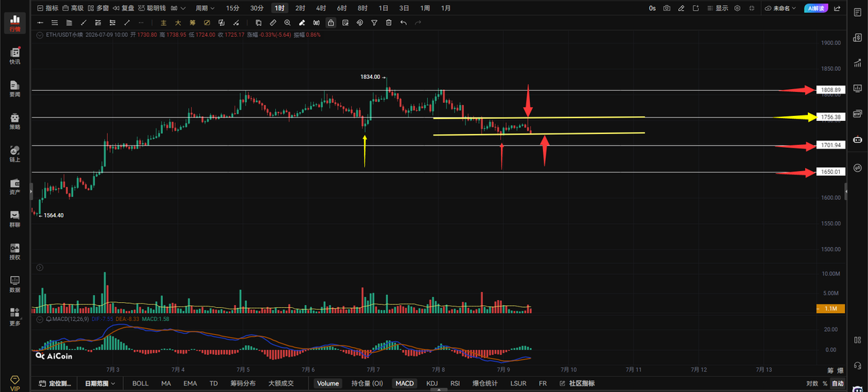868x392 pixels.
Task: Open the 聪明钱 smart money button
Action: (x=152, y=8)
